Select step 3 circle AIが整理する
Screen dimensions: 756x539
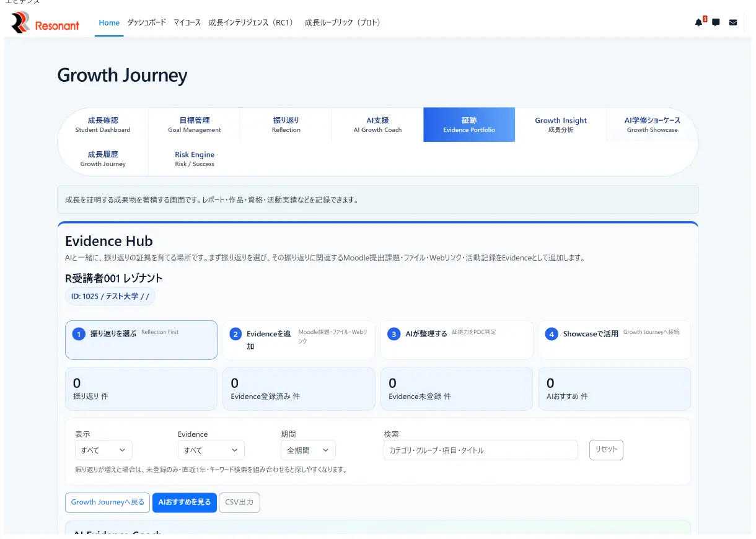pos(393,334)
